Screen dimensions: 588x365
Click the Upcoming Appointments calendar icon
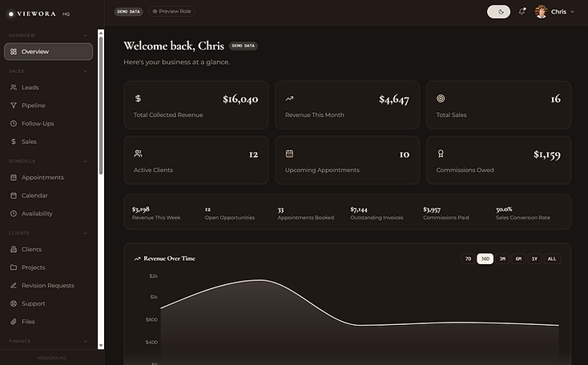[289, 154]
